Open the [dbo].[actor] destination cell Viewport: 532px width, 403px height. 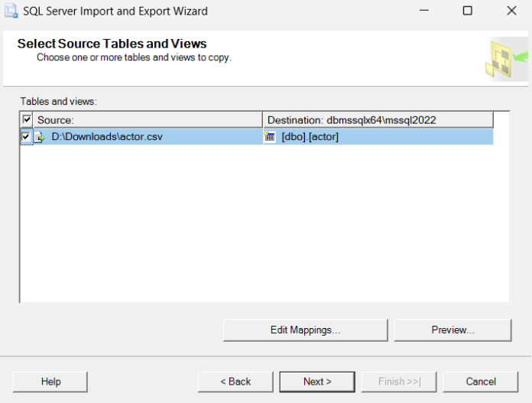pos(310,137)
